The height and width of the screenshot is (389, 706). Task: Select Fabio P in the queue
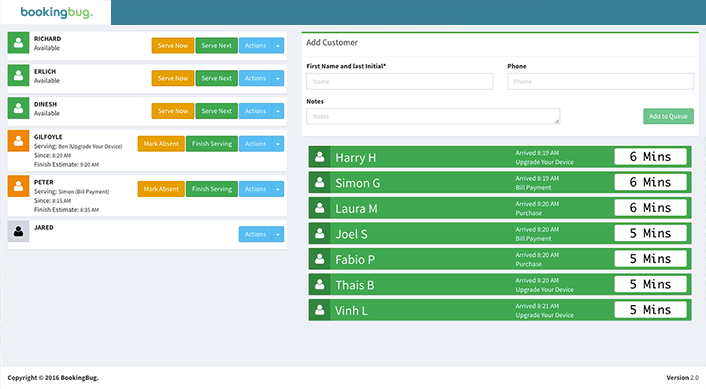pos(500,259)
